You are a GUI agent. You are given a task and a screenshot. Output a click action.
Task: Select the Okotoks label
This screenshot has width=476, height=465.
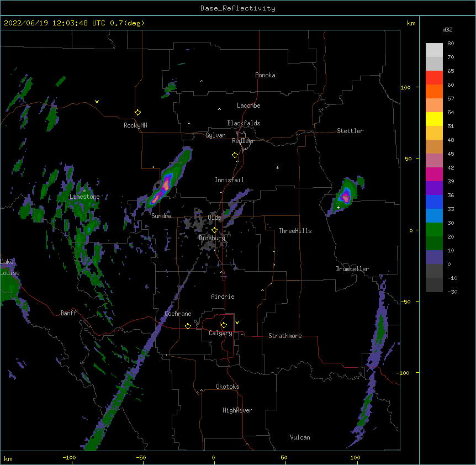[x=228, y=387]
